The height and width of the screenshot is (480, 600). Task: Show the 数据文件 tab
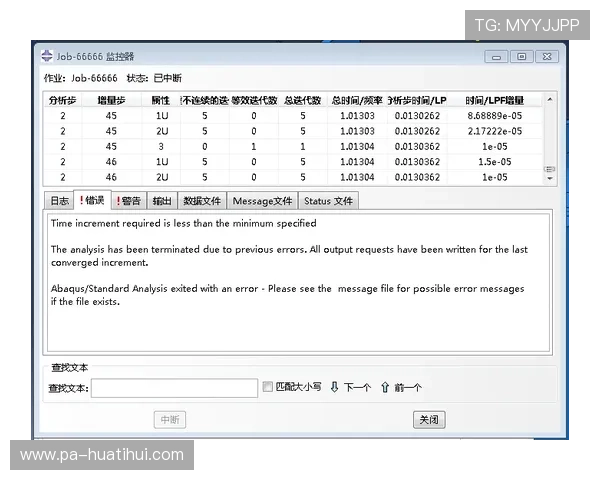tap(202, 201)
